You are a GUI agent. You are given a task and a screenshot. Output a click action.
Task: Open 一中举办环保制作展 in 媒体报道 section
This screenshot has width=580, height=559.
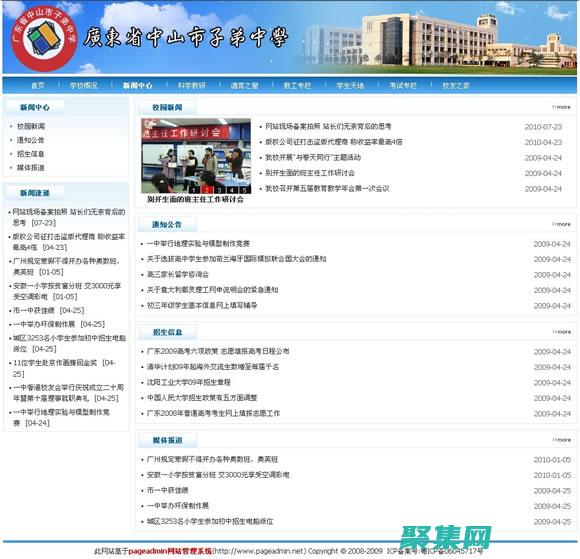coord(178,505)
